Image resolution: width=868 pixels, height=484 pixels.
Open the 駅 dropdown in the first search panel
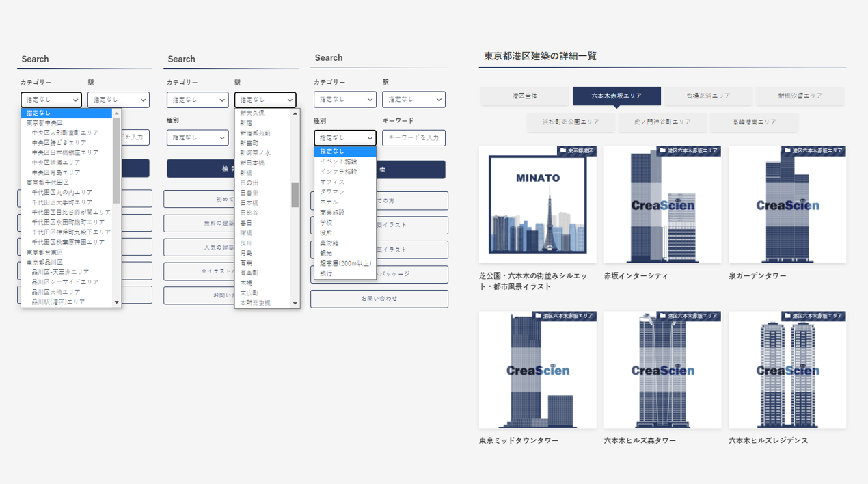(x=118, y=99)
